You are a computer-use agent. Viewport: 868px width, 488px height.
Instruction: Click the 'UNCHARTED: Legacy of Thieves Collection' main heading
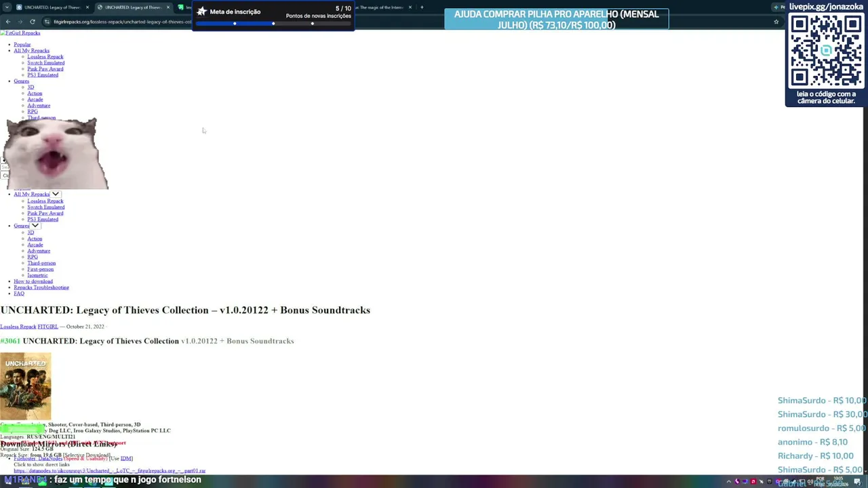[185, 310]
